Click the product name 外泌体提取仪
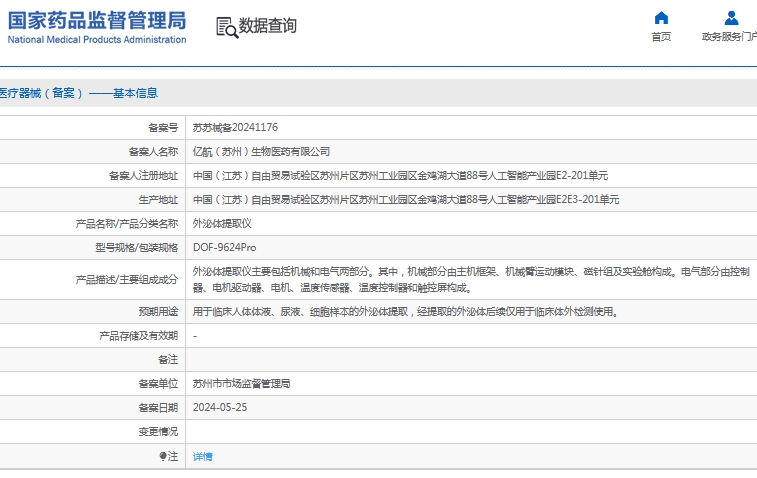757x478 pixels. [222, 224]
